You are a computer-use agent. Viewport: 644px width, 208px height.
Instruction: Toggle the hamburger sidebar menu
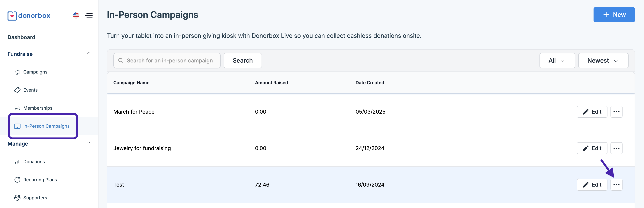[89, 15]
